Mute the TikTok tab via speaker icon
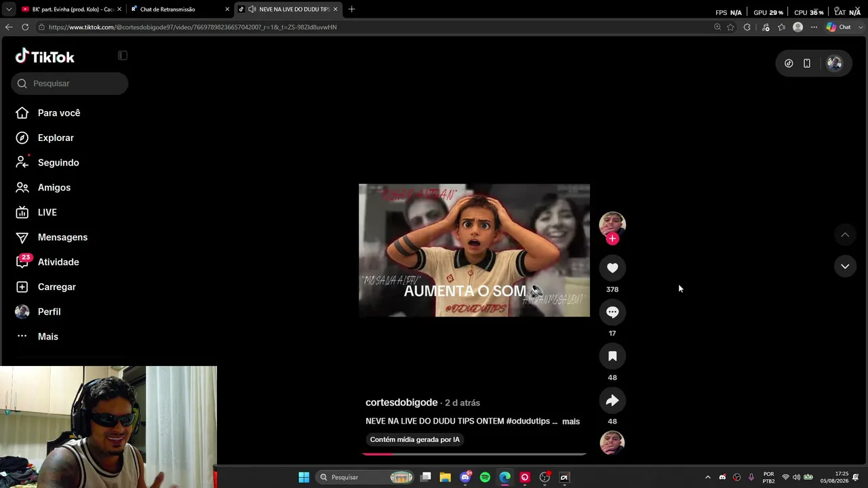The image size is (868, 488). tap(252, 9)
